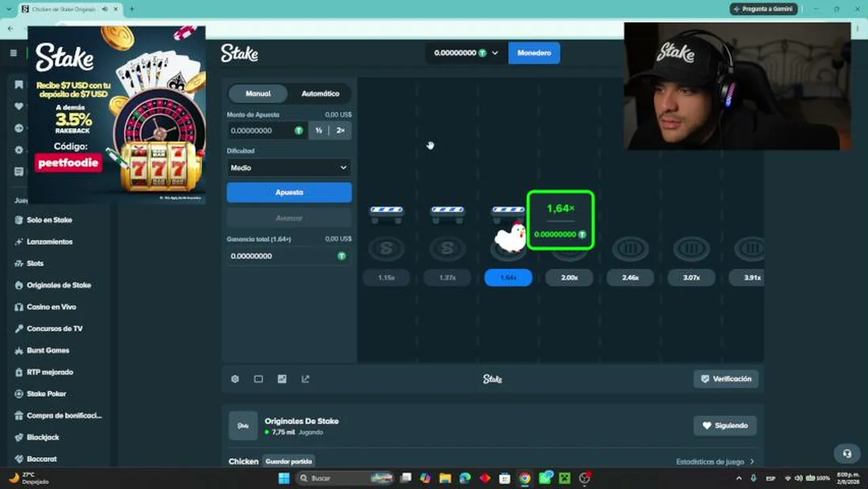Click the blue Apuesta button

[289, 192]
